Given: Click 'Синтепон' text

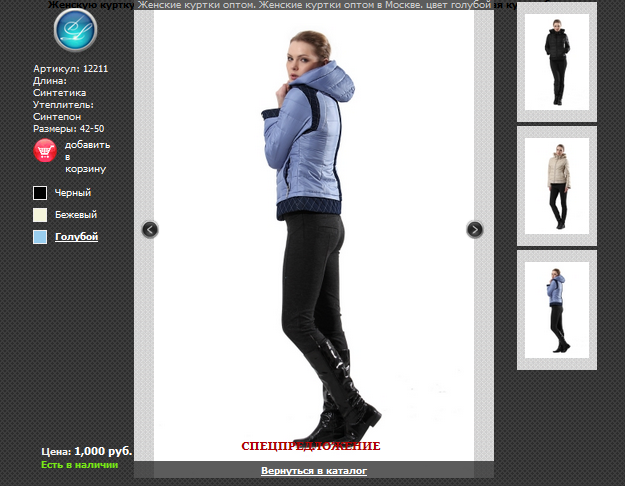Looking at the screenshot, I should (x=57, y=117).
